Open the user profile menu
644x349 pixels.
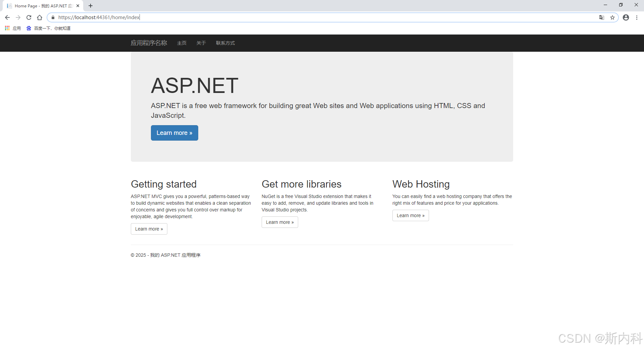point(626,17)
